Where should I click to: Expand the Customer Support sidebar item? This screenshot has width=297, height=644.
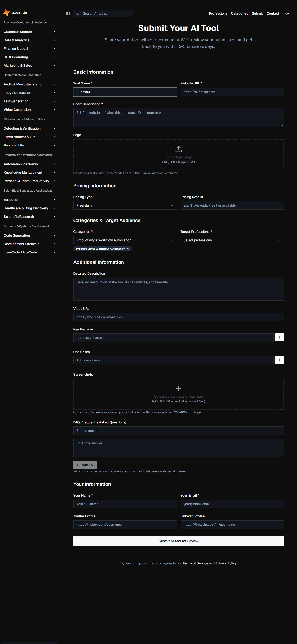[30, 32]
